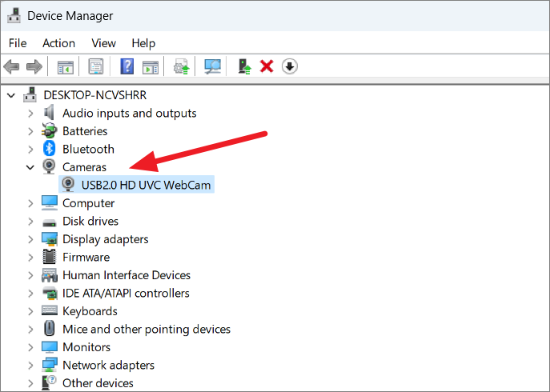Expand the Display adapters category

31,239
